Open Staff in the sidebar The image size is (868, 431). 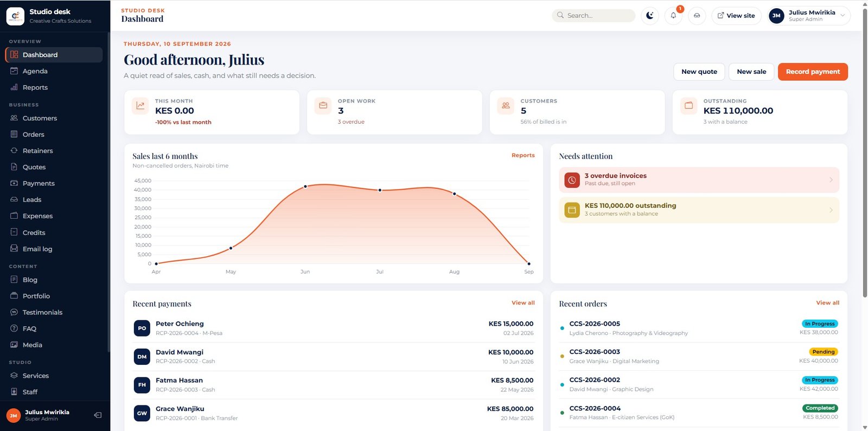coord(54,392)
